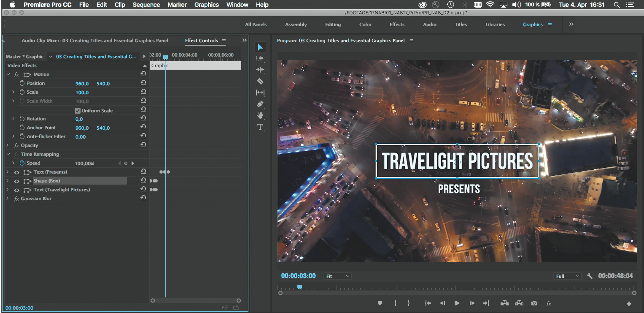Open the Program Monitor wrench settings

pyautogui.click(x=590, y=276)
